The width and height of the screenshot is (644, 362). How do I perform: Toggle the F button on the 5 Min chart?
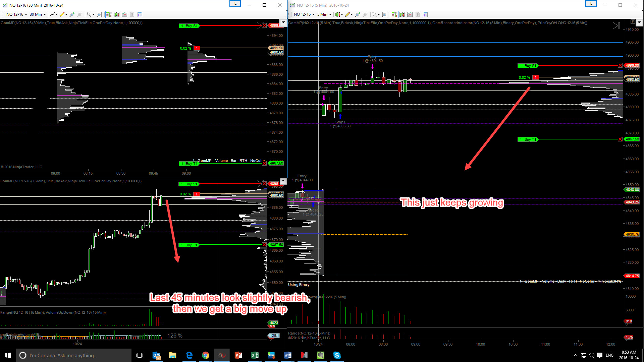(x=633, y=22)
